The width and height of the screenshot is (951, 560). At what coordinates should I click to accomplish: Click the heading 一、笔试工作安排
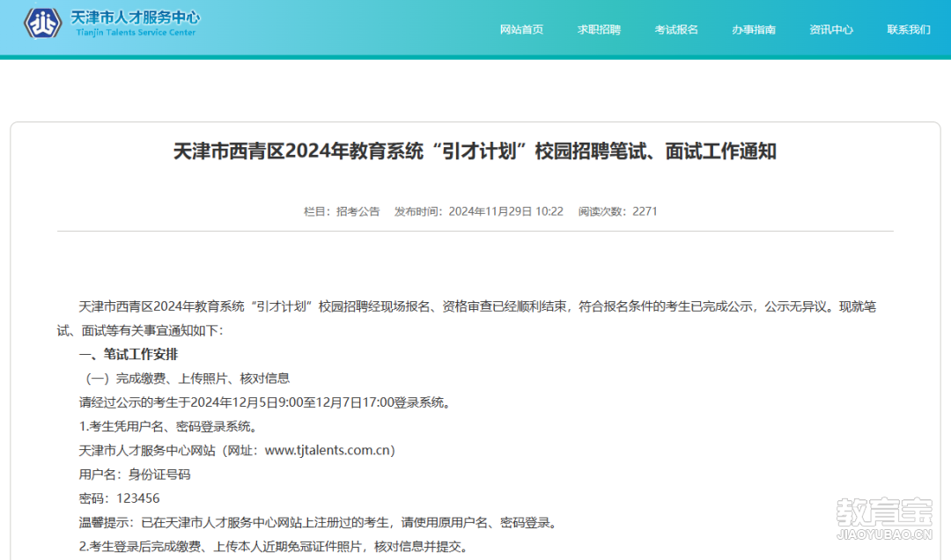pos(129,354)
